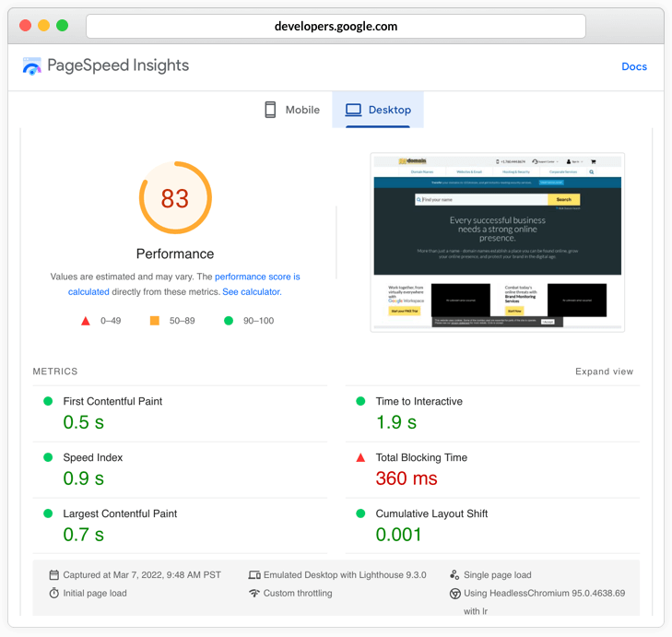Click the Speed Index green status dot

click(48, 457)
